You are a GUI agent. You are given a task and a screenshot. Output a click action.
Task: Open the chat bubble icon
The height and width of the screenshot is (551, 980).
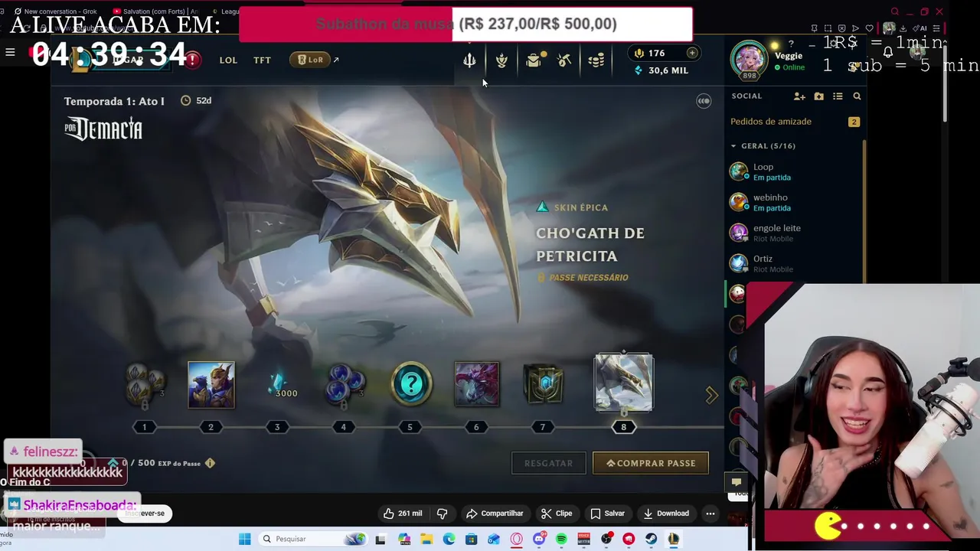pyautogui.click(x=737, y=482)
